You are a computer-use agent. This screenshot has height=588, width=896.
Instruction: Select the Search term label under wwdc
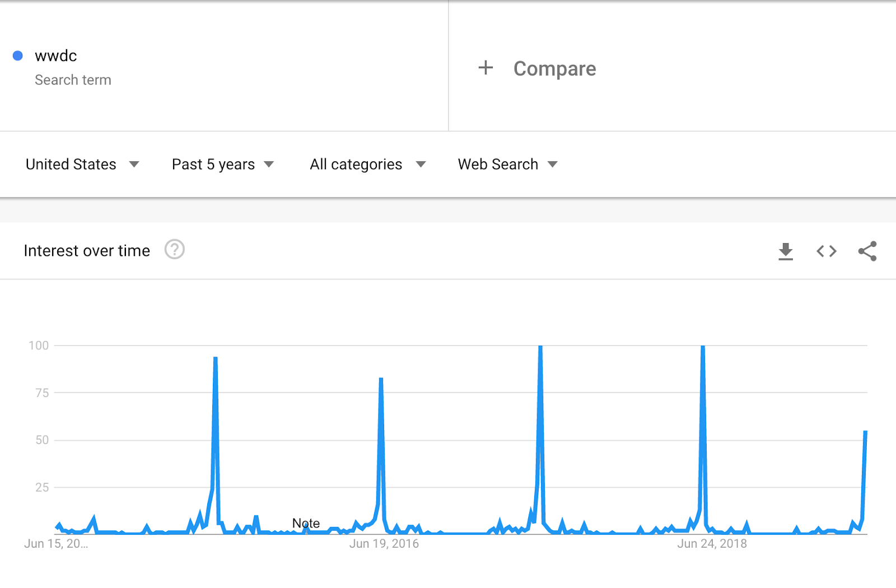coord(73,80)
